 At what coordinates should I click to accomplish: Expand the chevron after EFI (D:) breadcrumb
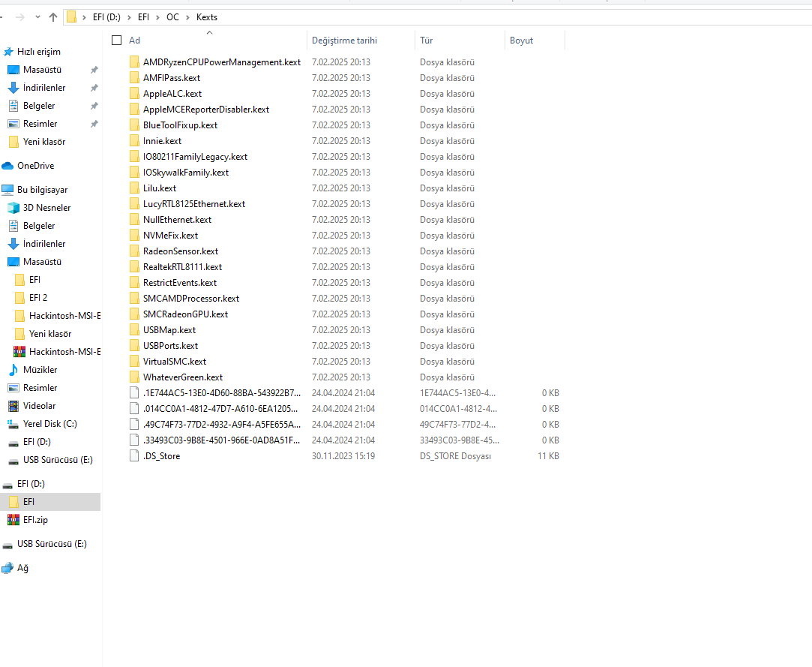point(129,17)
